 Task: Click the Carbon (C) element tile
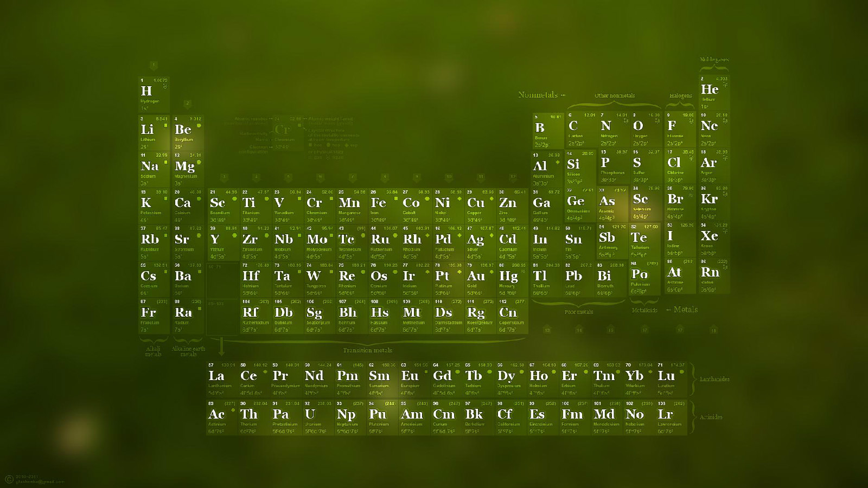click(x=582, y=130)
